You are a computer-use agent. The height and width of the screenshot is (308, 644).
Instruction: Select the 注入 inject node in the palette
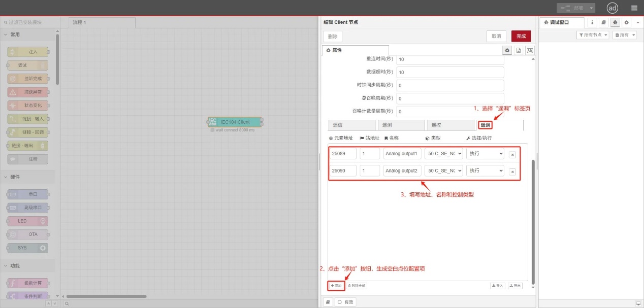coord(27,51)
